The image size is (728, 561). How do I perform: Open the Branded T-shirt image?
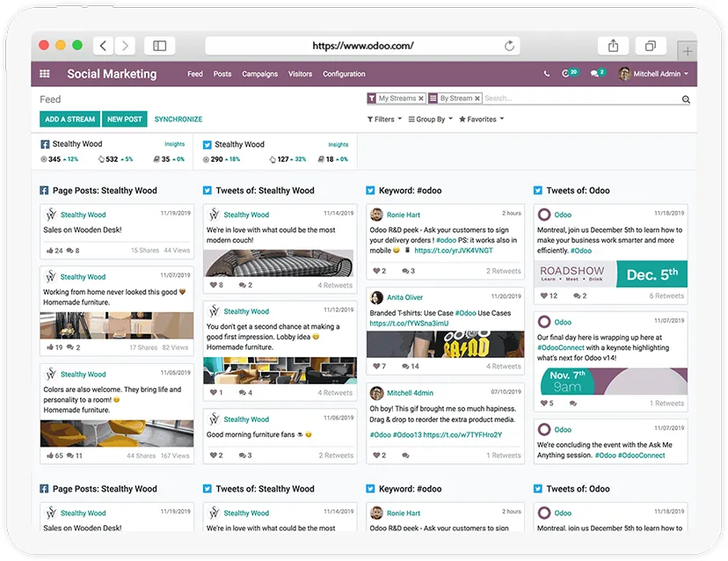click(x=445, y=344)
